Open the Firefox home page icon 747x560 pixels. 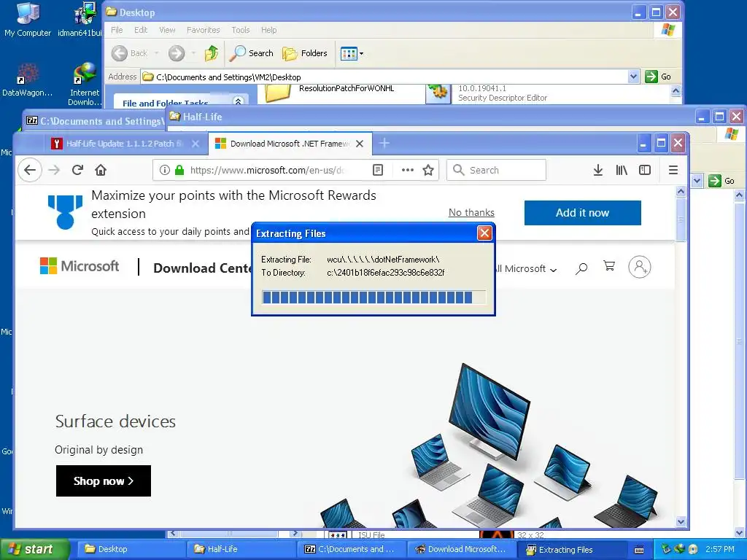(101, 170)
